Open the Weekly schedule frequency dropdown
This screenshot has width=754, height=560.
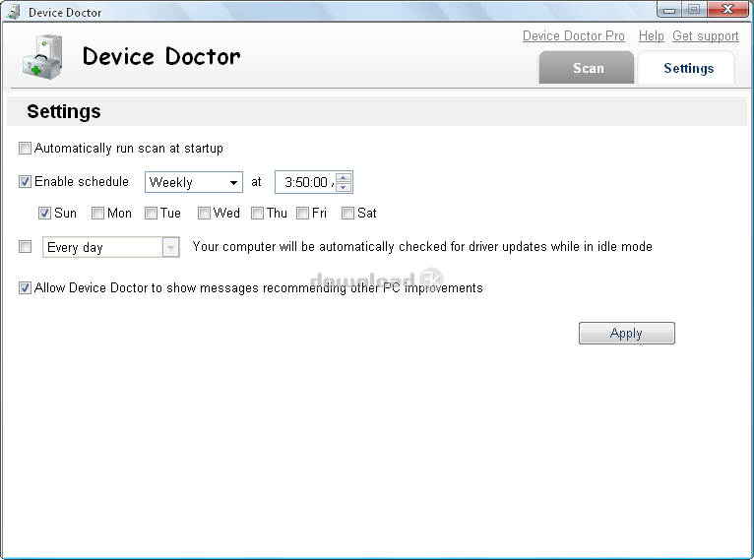[x=194, y=182]
